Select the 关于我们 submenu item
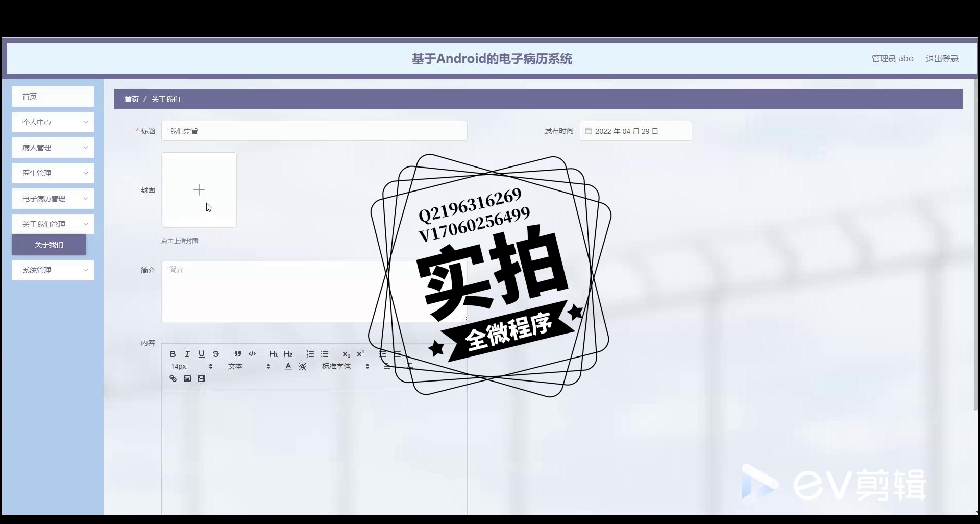The height and width of the screenshot is (524, 980). 49,245
